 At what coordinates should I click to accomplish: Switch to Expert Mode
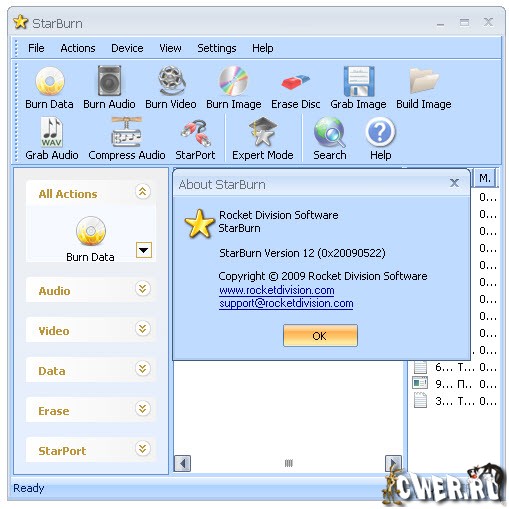coord(263,139)
